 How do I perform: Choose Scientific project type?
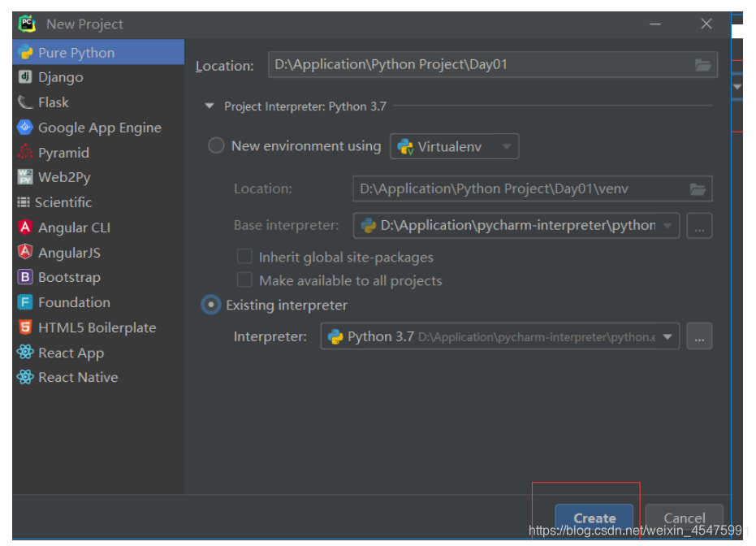point(98,202)
